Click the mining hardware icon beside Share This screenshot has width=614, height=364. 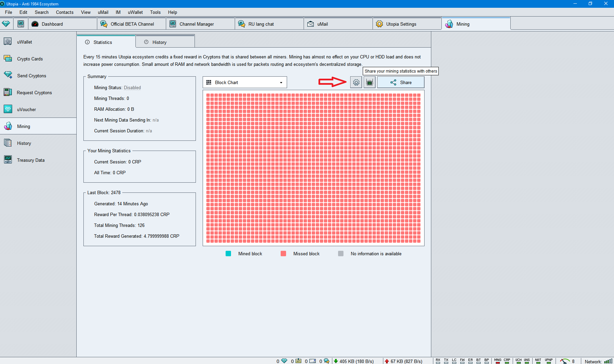[x=369, y=82]
